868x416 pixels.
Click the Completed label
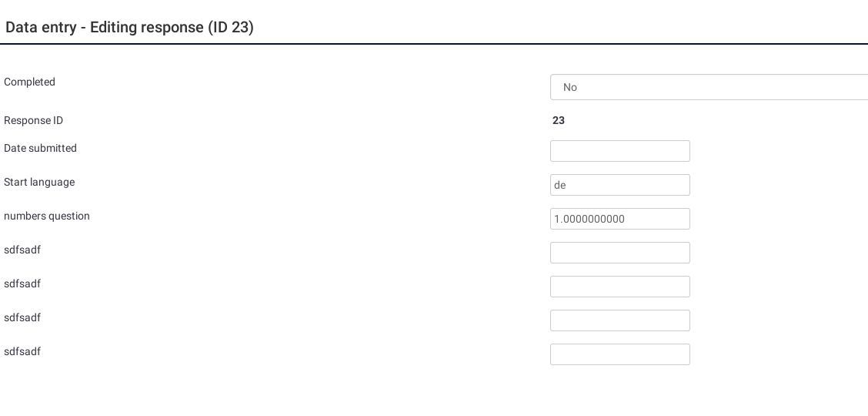(30, 82)
